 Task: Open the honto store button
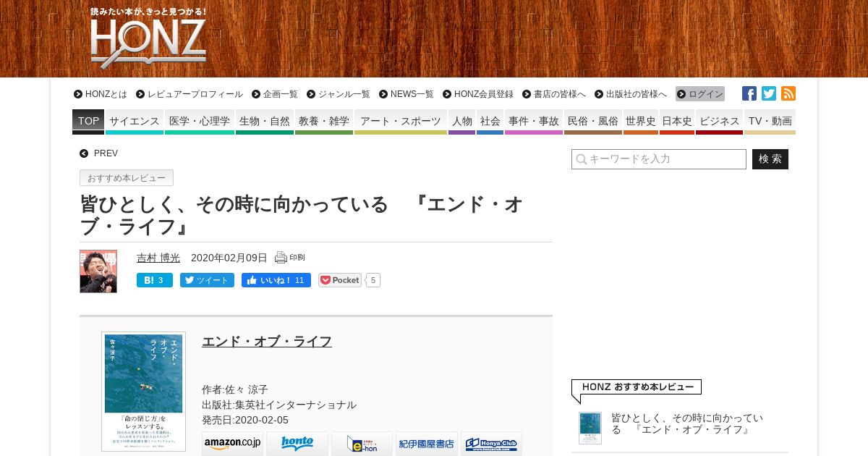(297, 444)
